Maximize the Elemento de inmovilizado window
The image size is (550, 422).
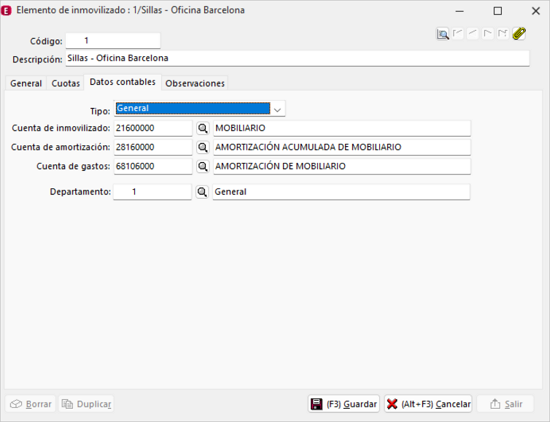pos(497,11)
